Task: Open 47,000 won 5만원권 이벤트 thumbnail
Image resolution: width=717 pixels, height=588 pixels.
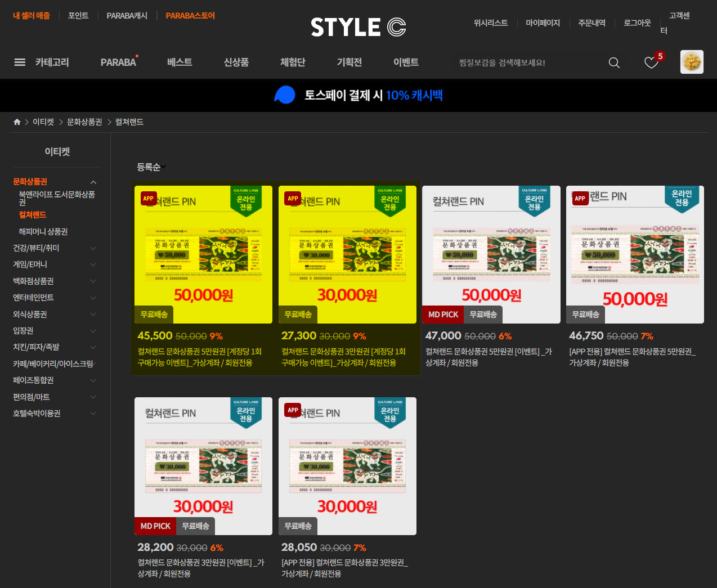Action: [x=491, y=254]
